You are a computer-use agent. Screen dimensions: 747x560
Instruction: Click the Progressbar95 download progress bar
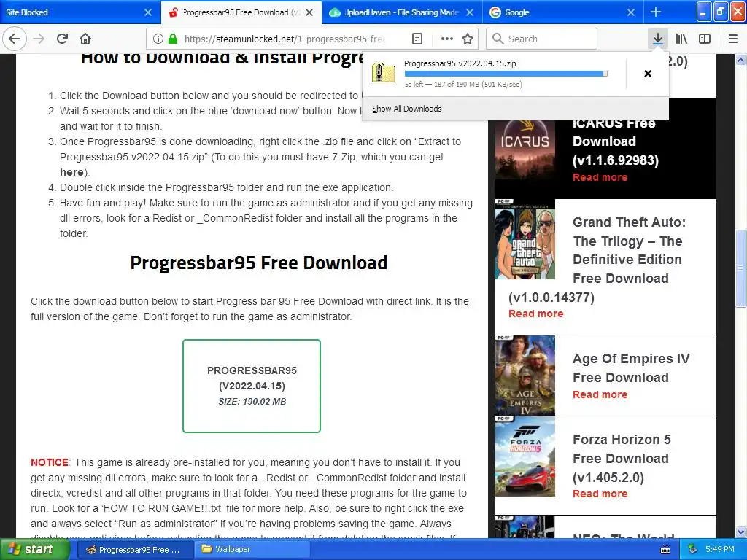pyautogui.click(x=506, y=74)
